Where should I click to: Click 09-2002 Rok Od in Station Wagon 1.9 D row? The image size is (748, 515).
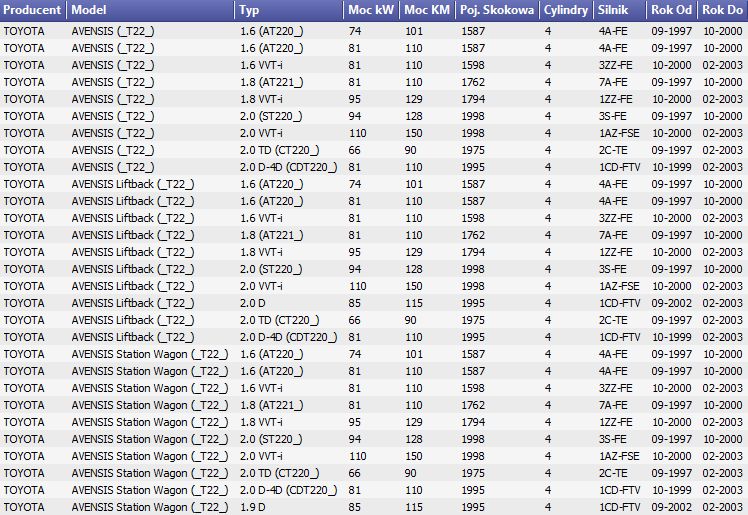pyautogui.click(x=672, y=507)
